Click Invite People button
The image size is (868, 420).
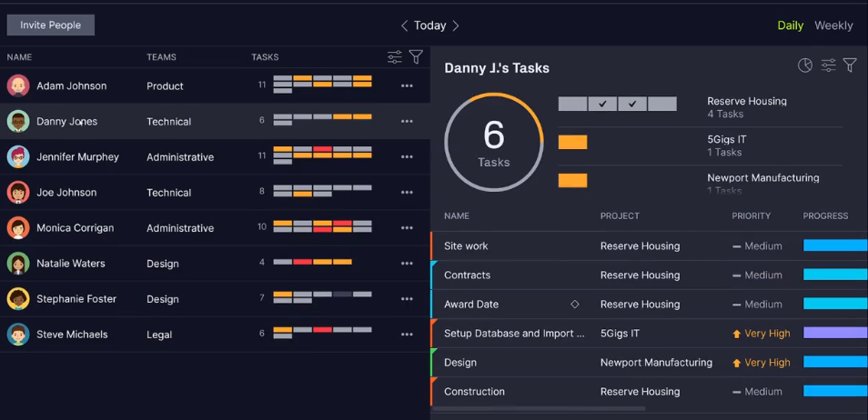(51, 25)
